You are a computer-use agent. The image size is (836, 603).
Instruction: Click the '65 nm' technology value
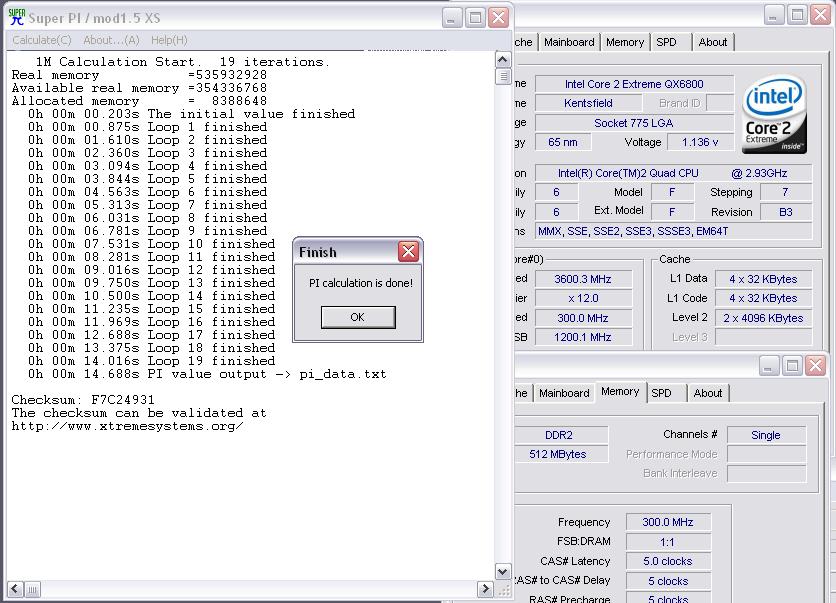(x=563, y=142)
